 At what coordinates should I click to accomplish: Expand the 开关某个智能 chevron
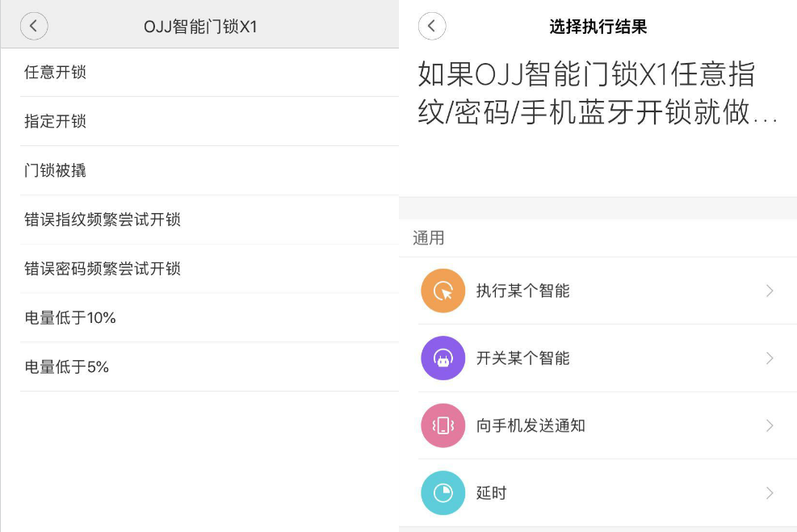point(769,358)
